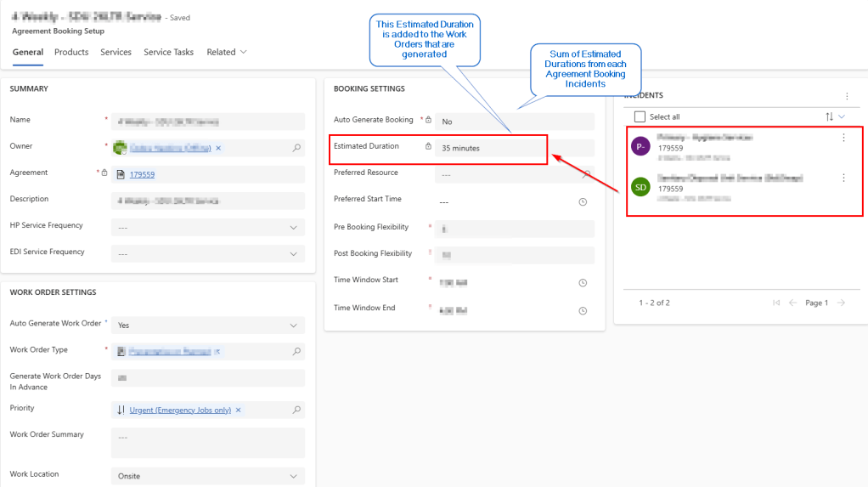The width and height of the screenshot is (868, 487).
Task: Open Time Window End clock picker
Action: click(x=583, y=311)
